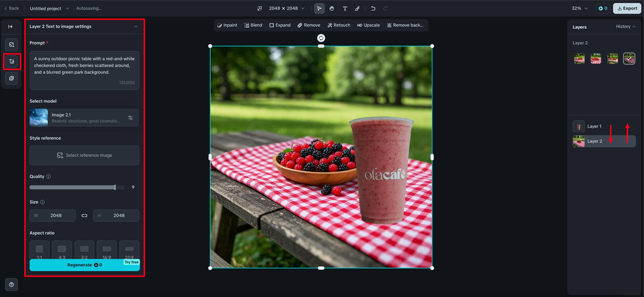Activate the Hand pan tool
Image resolution: width=644 pixels, height=297 pixels.
point(332,9)
